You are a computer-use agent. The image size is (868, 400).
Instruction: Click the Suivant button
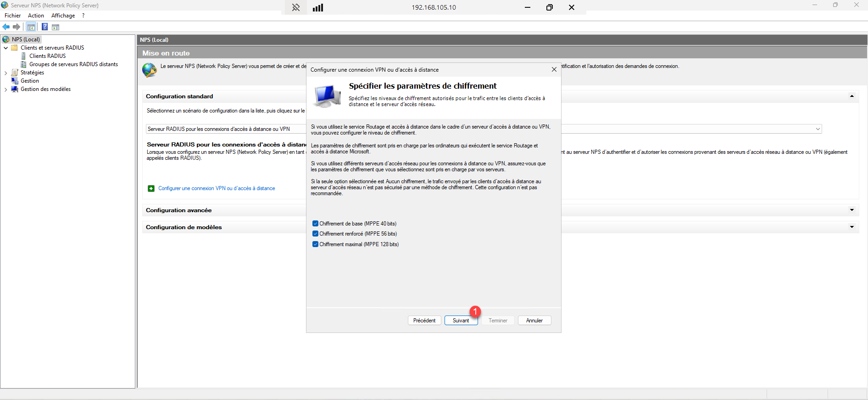pyautogui.click(x=461, y=321)
